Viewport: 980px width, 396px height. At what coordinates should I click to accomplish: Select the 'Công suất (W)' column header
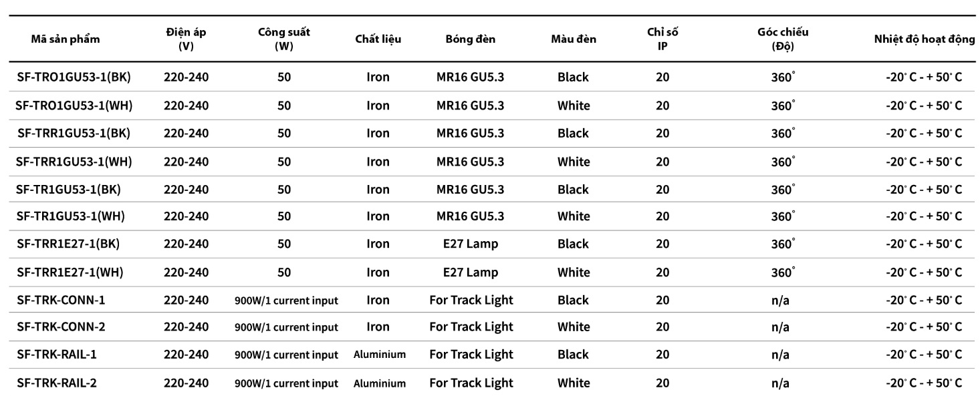coord(284,39)
